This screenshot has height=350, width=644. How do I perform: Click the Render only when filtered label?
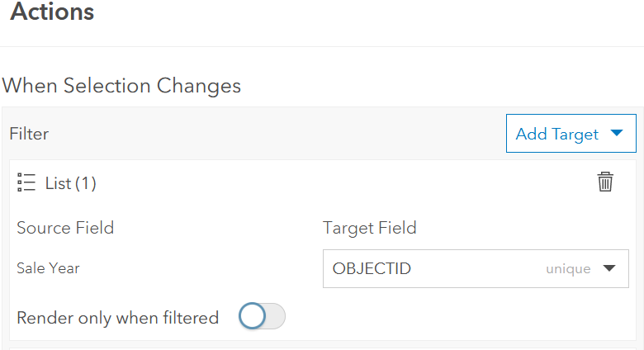click(x=117, y=317)
